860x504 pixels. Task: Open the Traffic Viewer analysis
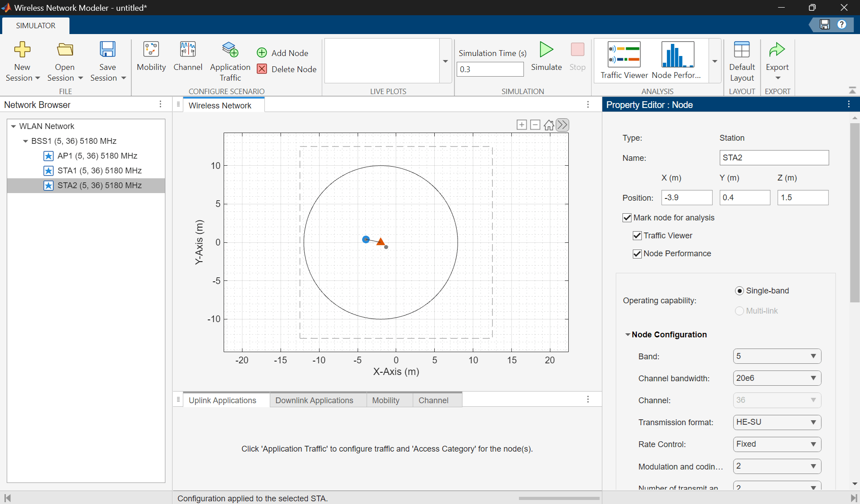(624, 60)
